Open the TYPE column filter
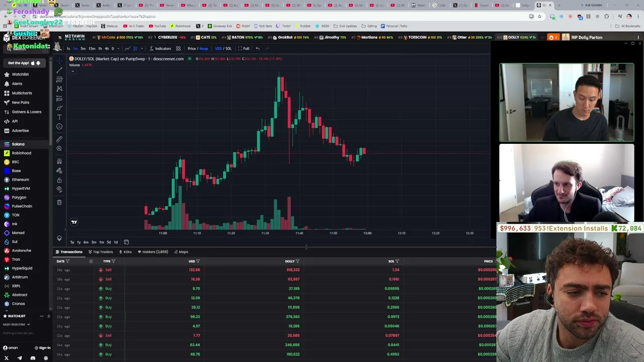Viewport: 644px width, 362px height. coord(113,261)
